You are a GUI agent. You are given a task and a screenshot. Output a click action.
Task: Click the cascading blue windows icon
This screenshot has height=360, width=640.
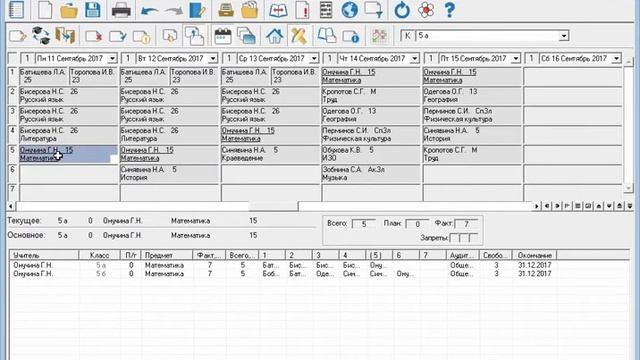point(247,36)
